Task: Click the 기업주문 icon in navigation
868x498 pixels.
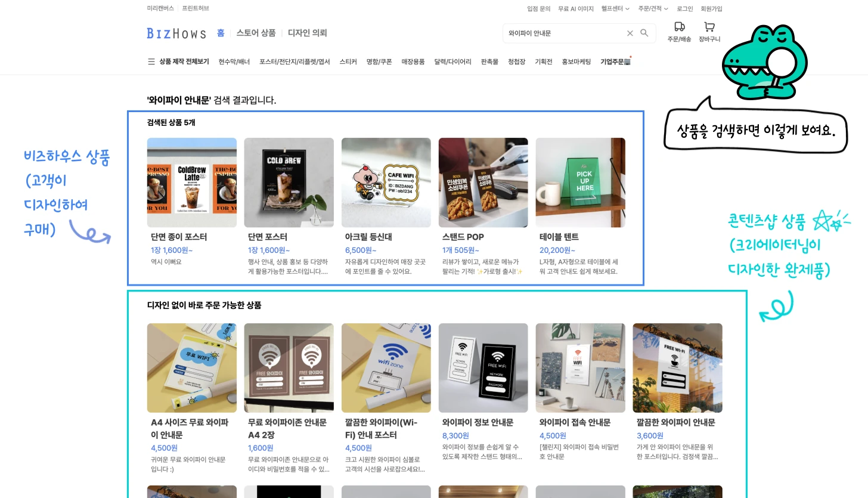Action: 627,61
